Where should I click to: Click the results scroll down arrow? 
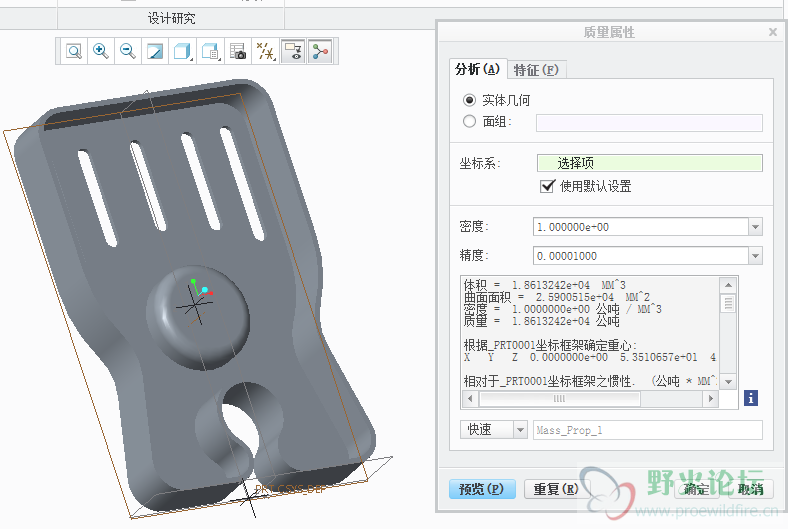click(x=728, y=382)
